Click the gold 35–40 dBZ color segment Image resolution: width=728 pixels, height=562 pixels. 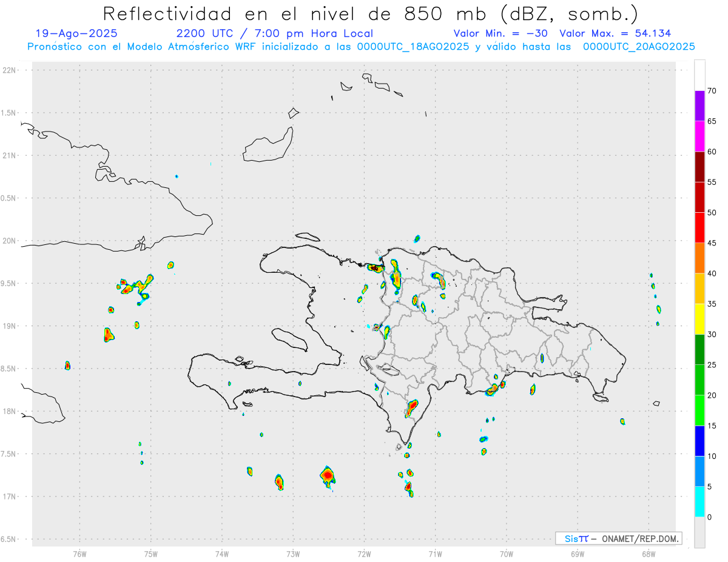699,289
